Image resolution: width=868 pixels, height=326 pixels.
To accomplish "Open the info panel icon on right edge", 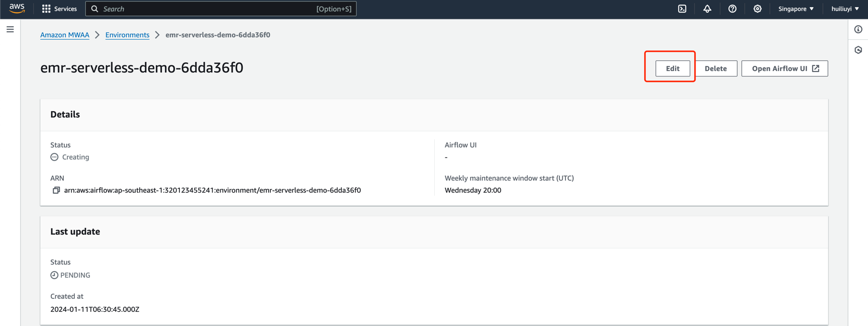I will pos(858,29).
